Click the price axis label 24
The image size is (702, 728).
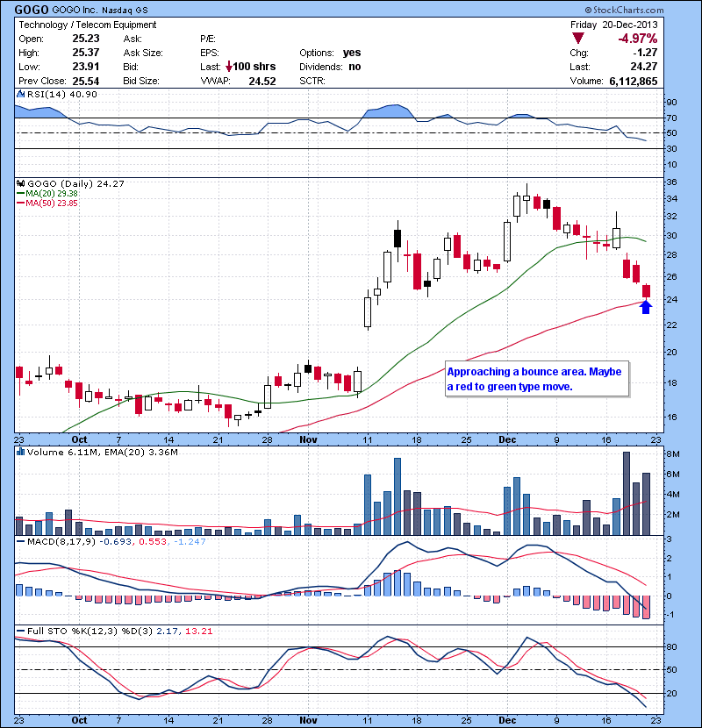pyautogui.click(x=672, y=299)
